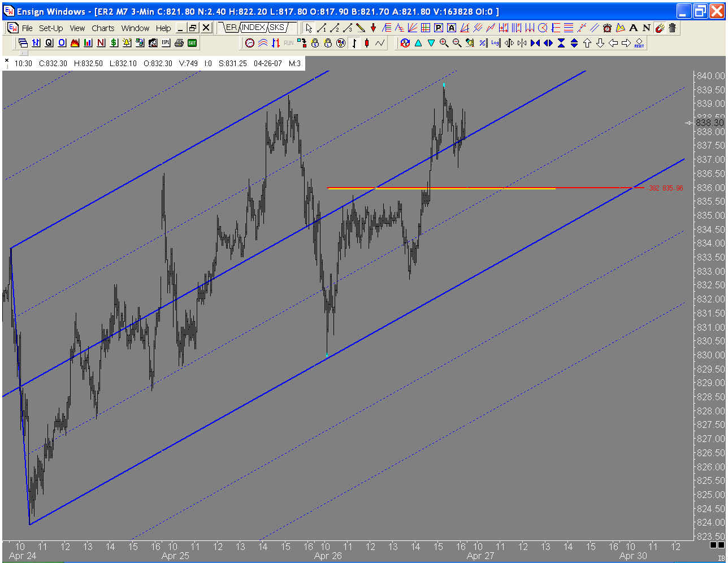Click the green EXIT button icon
Image resolution: width=728 pixels, height=563 pixels.
(192, 42)
